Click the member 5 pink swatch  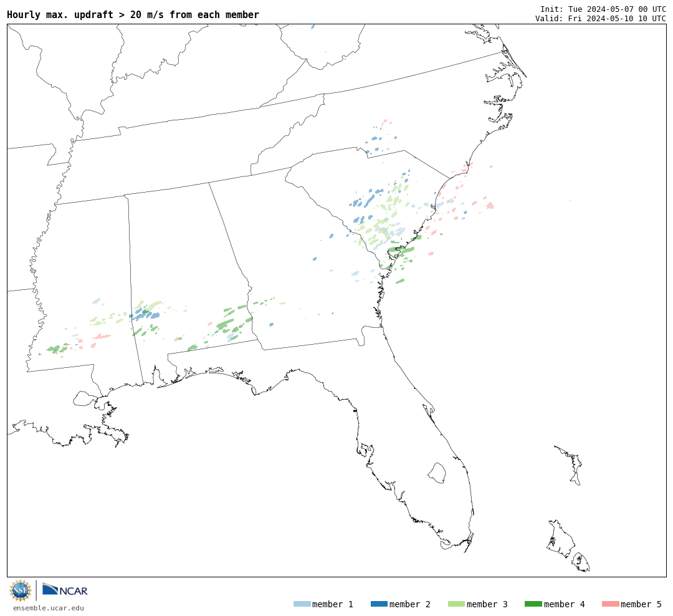click(610, 604)
